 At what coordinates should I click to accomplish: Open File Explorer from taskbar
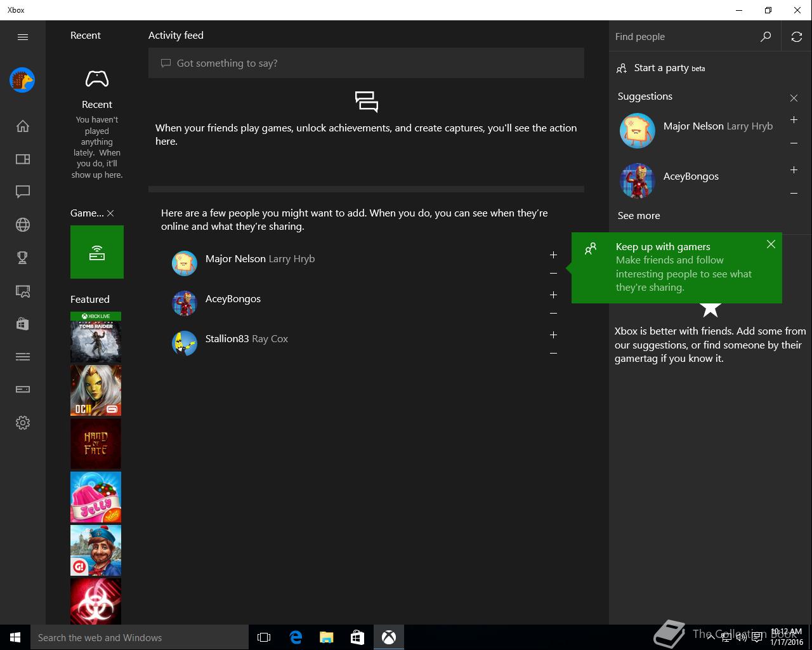tap(327, 637)
